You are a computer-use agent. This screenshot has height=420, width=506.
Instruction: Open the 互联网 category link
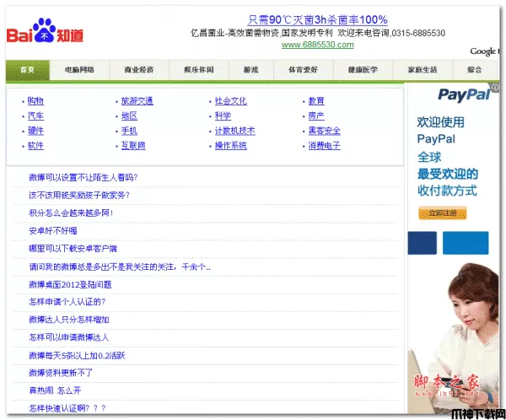point(133,146)
